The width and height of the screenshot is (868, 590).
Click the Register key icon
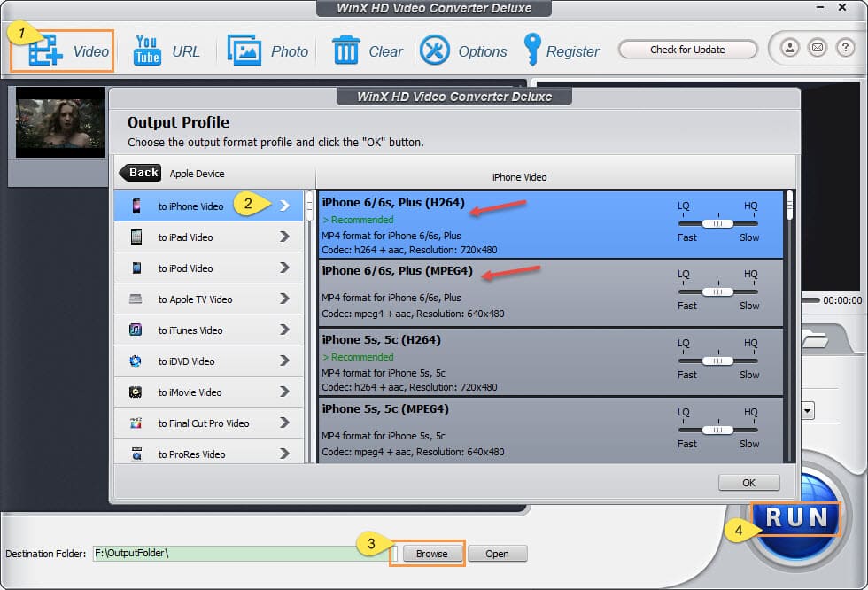[x=532, y=50]
